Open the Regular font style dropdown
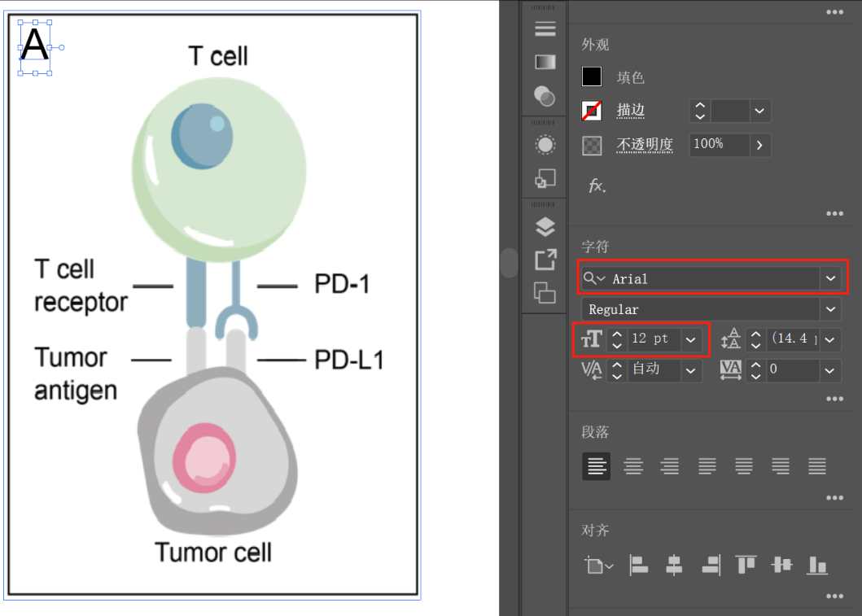The width and height of the screenshot is (862, 616). tap(830, 309)
